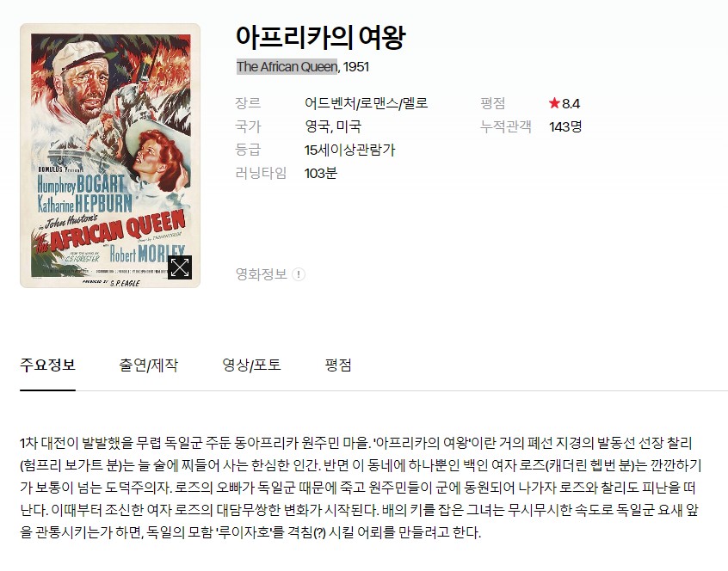Select the 주요정보 tab
The height and width of the screenshot is (571, 728).
pos(47,365)
